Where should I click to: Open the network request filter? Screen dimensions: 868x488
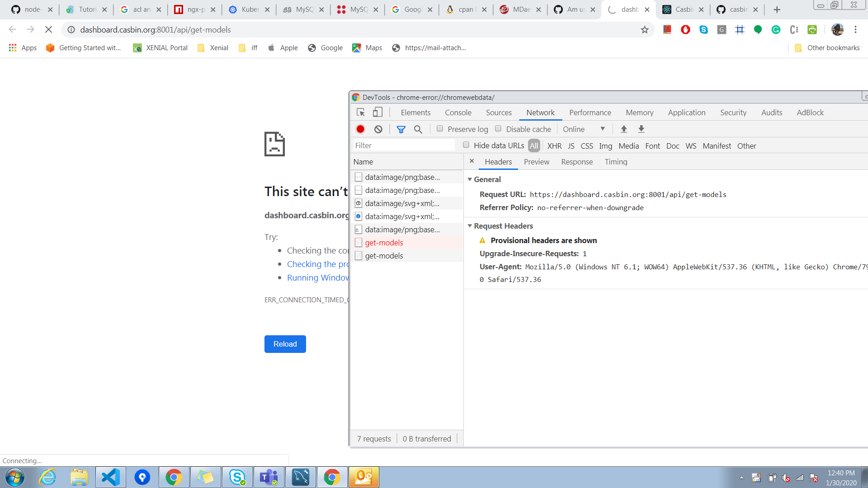(x=401, y=129)
